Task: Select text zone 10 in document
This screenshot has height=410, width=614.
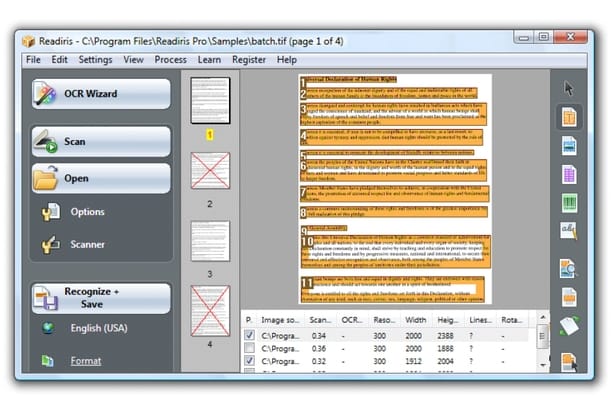Action: 395,251
